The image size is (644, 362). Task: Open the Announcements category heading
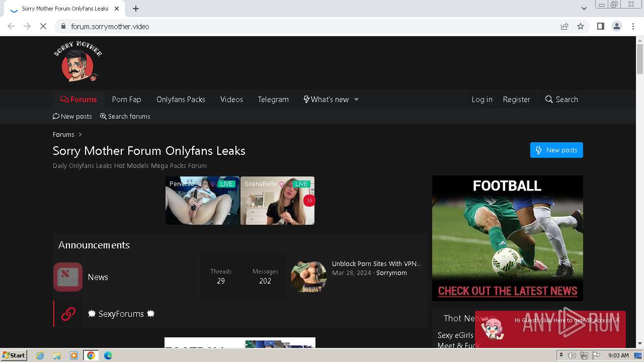click(x=94, y=245)
